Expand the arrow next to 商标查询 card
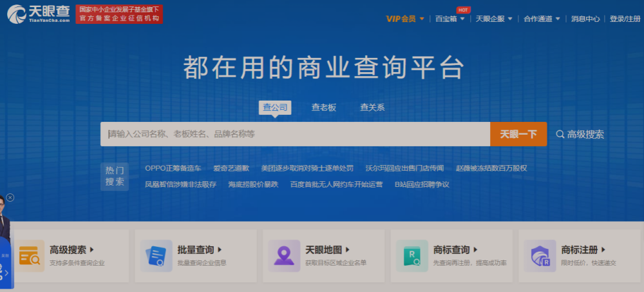This screenshot has height=292, width=644. [x=476, y=249]
